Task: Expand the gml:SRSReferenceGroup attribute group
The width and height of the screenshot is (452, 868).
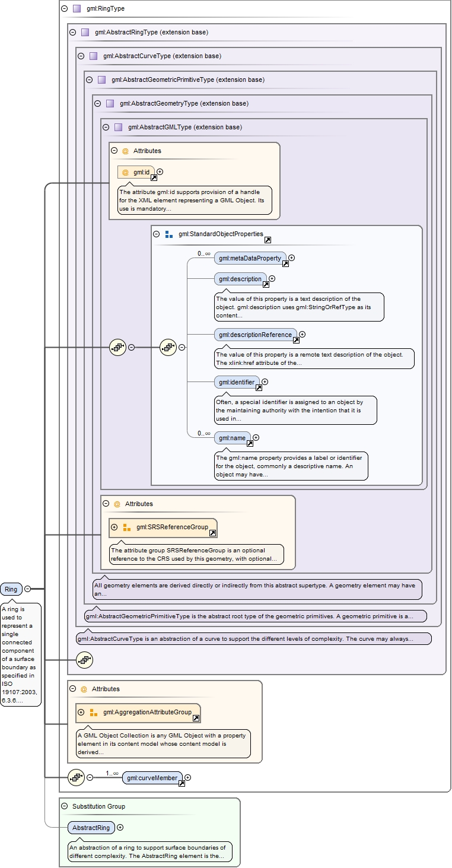Action: tap(114, 527)
